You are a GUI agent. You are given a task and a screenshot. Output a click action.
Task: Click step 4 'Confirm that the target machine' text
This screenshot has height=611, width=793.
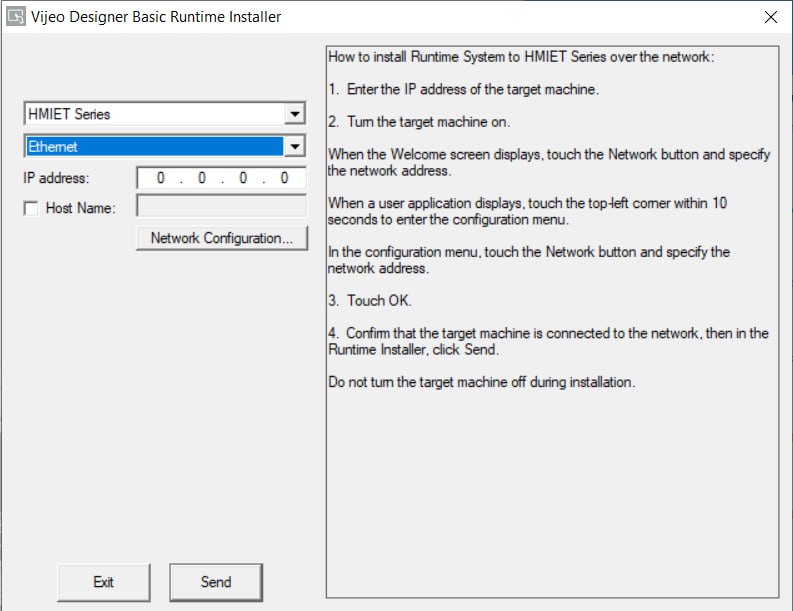[x=548, y=341]
